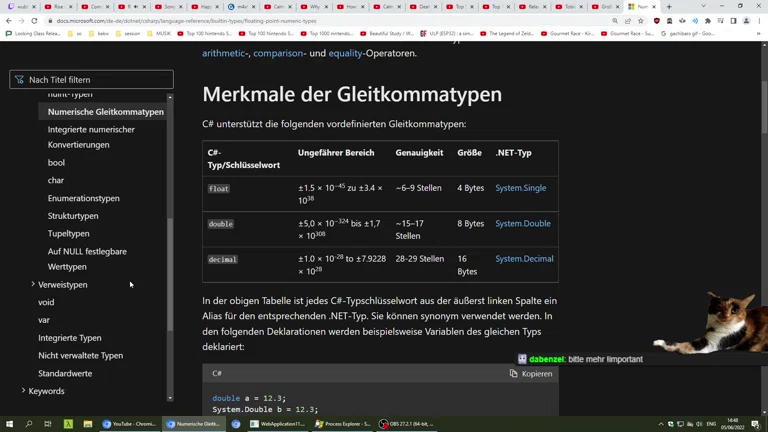Open the Looking Glass Release bookmark
Screen dimensions: 768x432
tap(33, 33)
